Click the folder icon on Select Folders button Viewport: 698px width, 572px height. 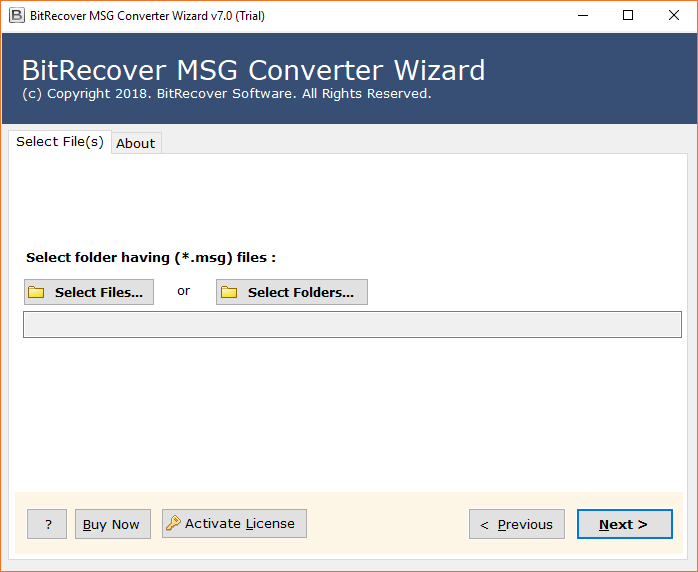229,292
